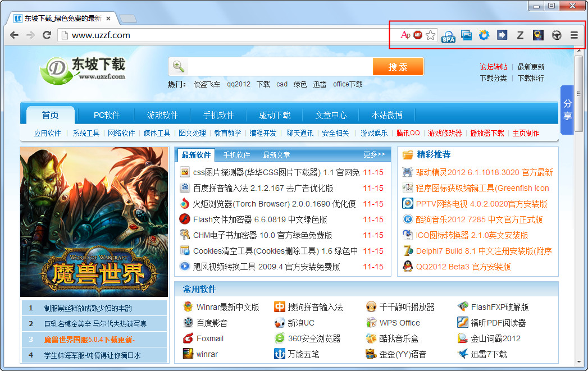This screenshot has height=371, width=588.
Task: Open the 下载排行 link
Action: (x=531, y=78)
